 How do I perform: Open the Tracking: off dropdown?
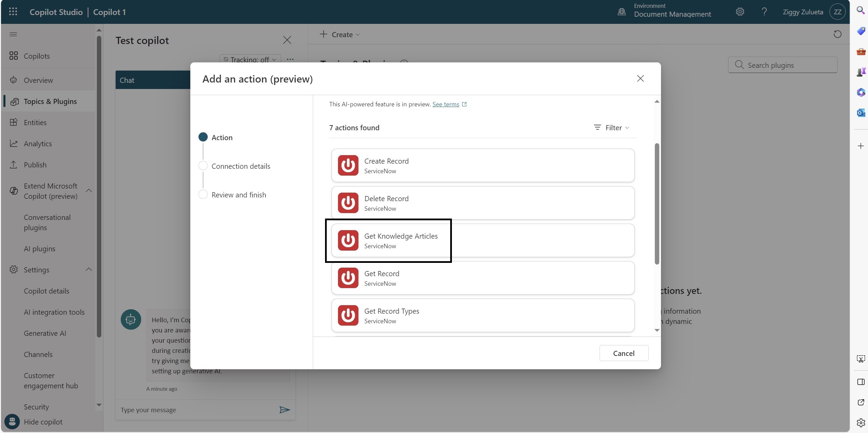pos(250,59)
